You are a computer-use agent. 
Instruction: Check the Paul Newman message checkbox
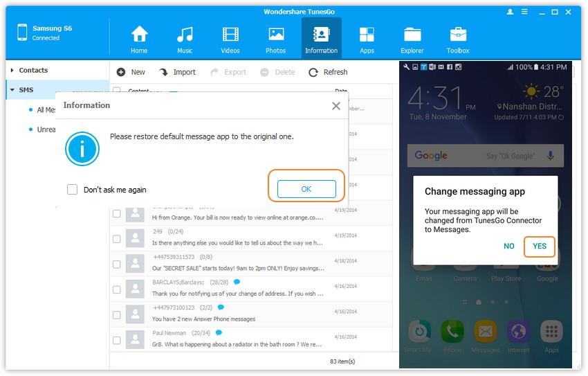pos(117,340)
